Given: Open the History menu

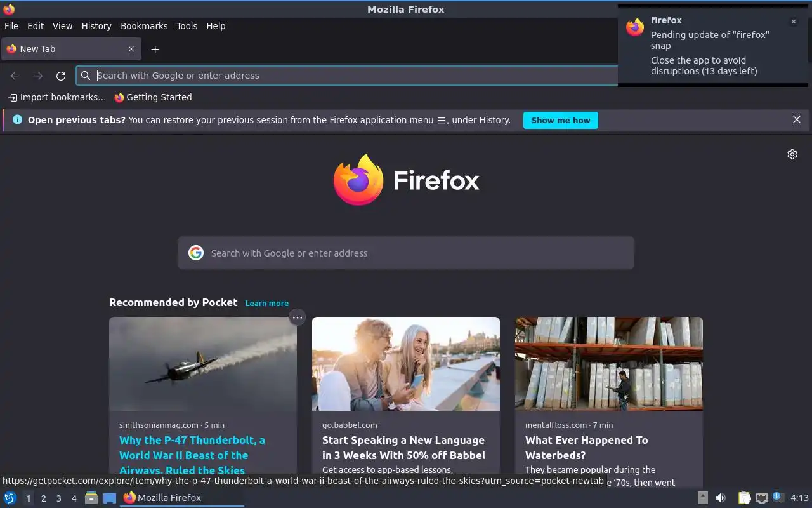Looking at the screenshot, I should pos(96,26).
